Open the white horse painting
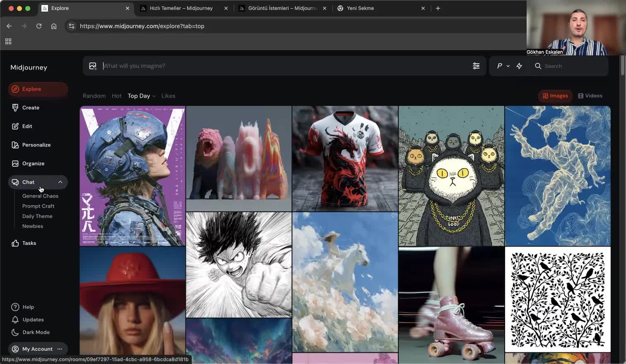 click(345, 282)
